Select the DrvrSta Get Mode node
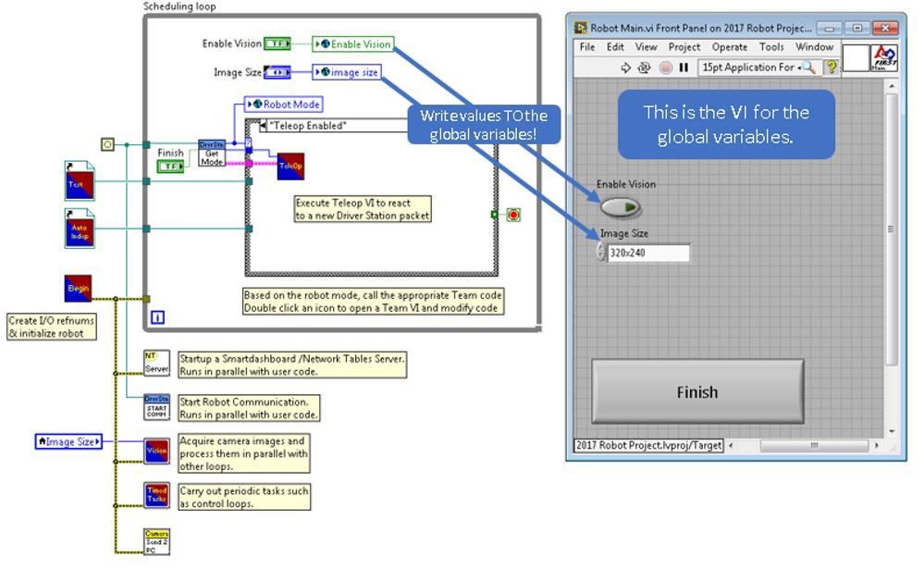This screenshot has height=569, width=924. tap(212, 154)
